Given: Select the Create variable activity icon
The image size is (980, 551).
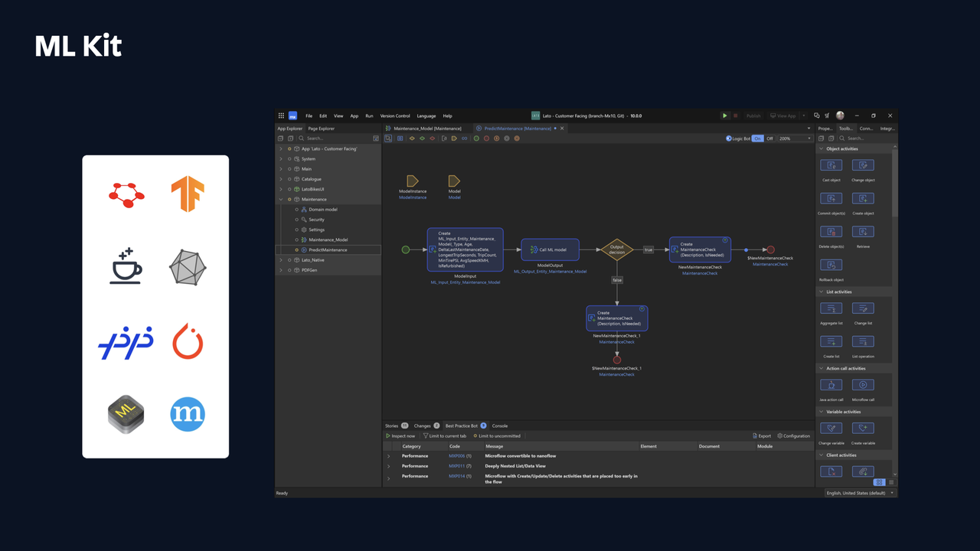Looking at the screenshot, I should coord(863,429).
